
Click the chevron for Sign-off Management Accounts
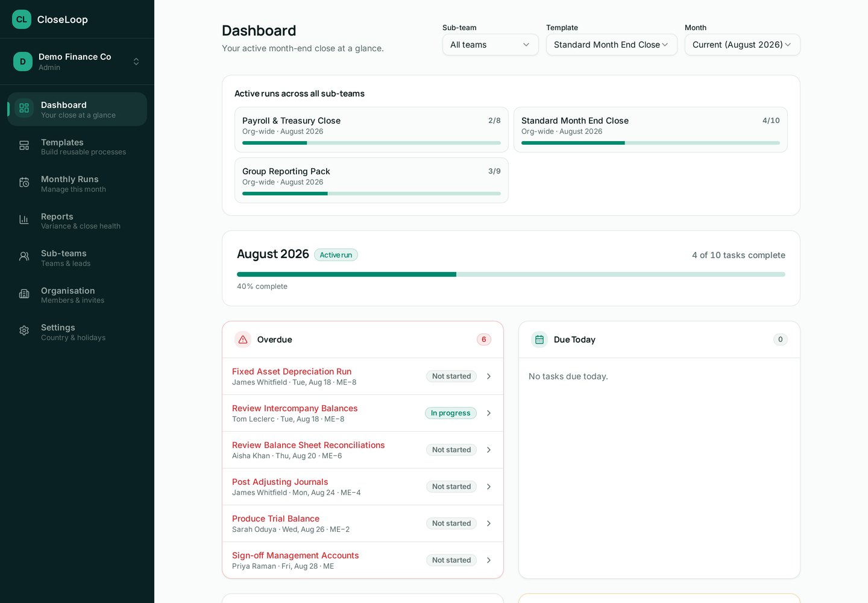click(x=489, y=560)
